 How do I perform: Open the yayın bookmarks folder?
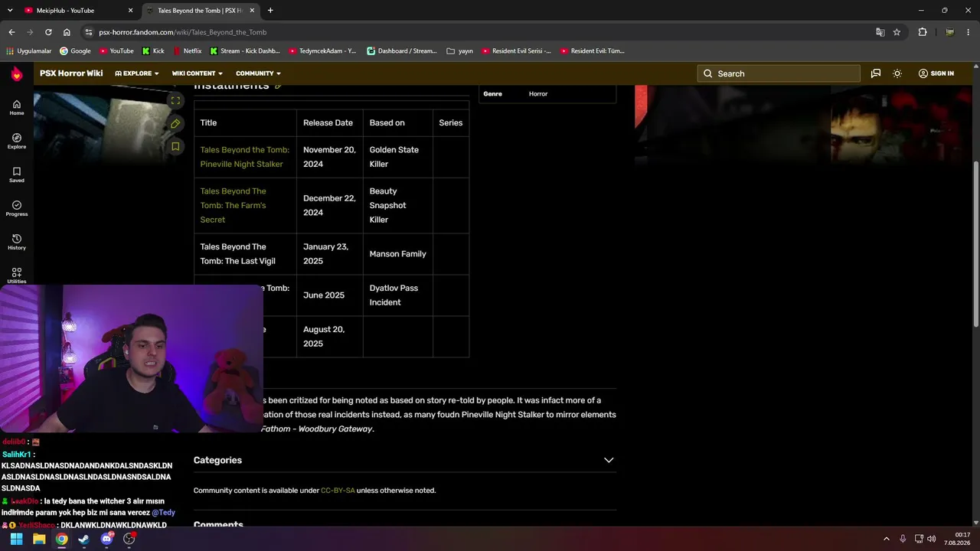tap(459, 51)
